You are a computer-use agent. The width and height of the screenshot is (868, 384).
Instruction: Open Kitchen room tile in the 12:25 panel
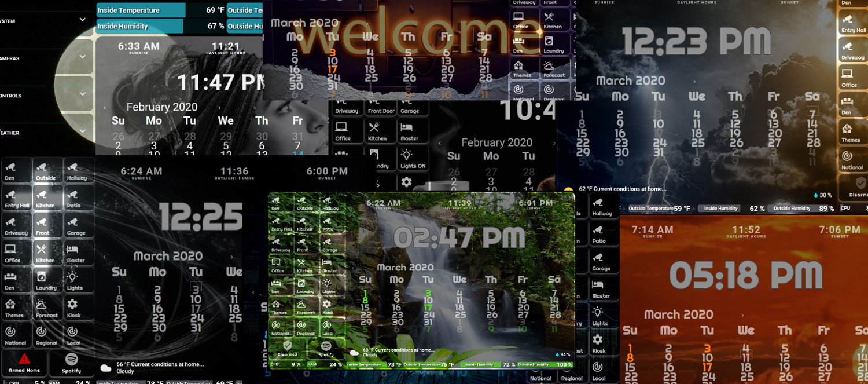pos(46,253)
